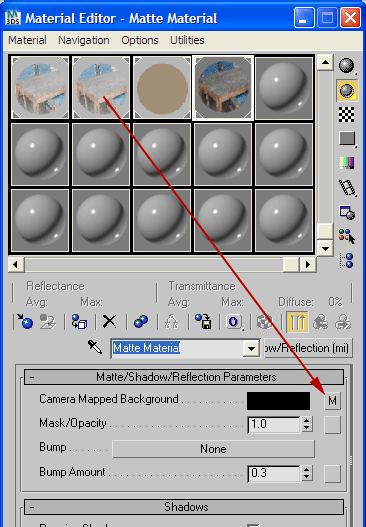The width and height of the screenshot is (366, 527).
Task: Click the Reflectance label
Action: [55, 286]
